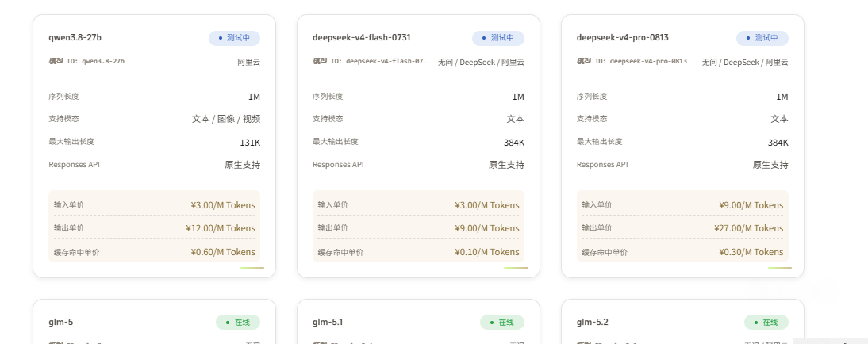Open the deepseek-v4-flash-0731 model card title
Screen dimensions: 868x344
coord(362,37)
